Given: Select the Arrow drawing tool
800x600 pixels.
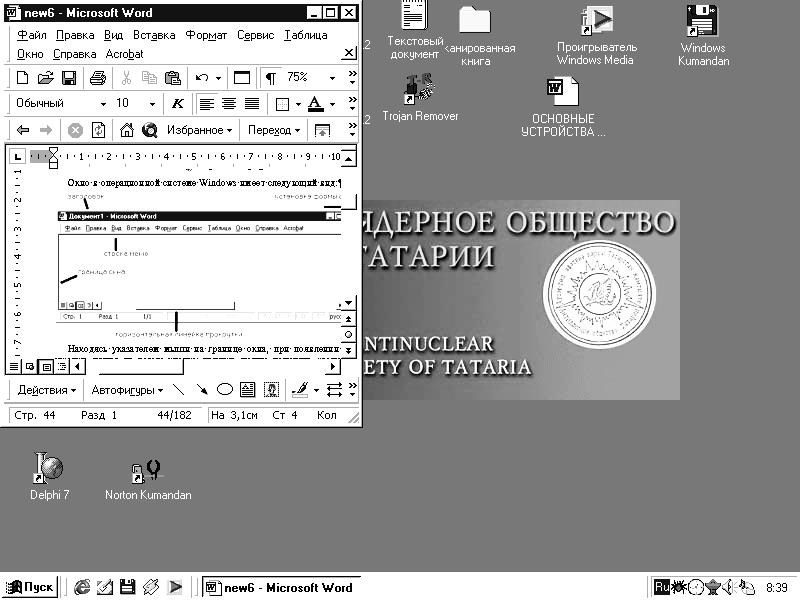Looking at the screenshot, I should (202, 390).
